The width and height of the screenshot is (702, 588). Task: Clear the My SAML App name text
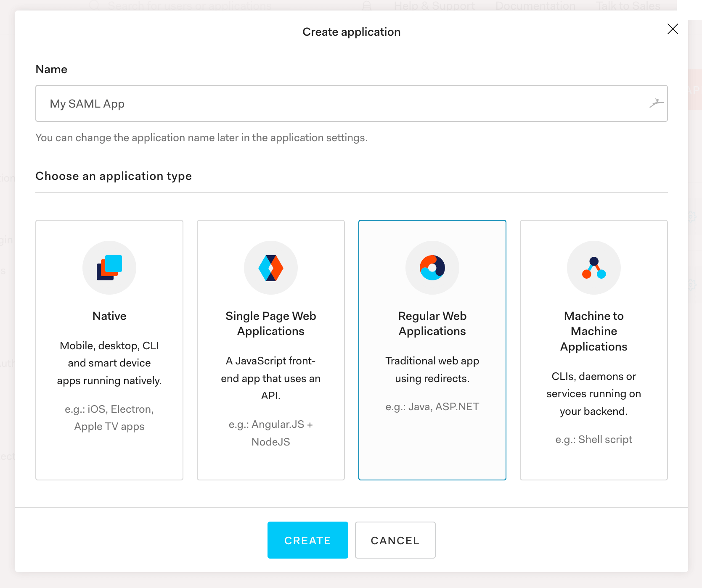(87, 103)
